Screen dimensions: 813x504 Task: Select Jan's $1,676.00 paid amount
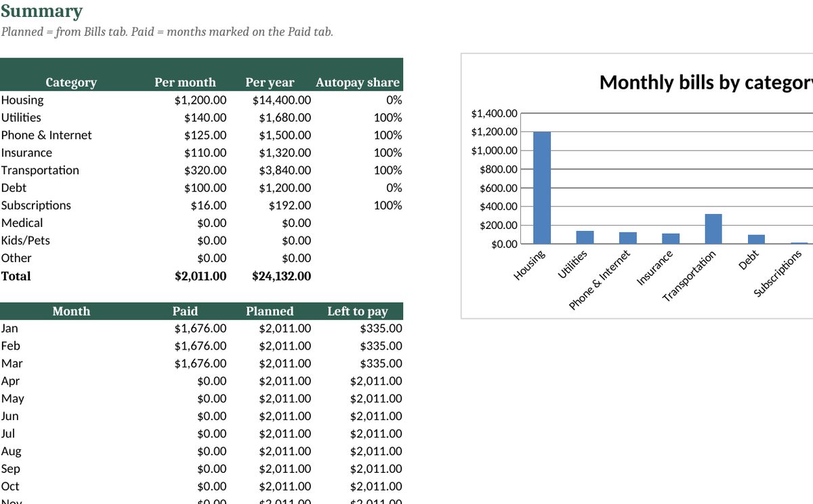point(201,329)
